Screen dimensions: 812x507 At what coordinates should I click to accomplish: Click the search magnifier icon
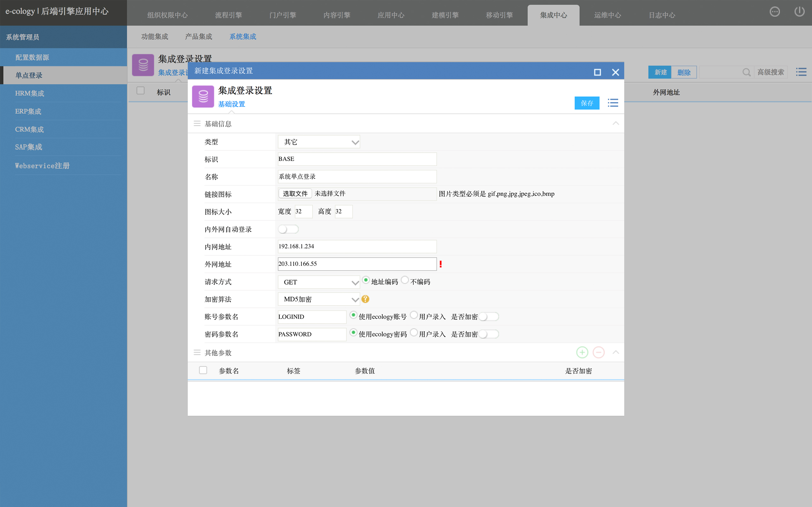coord(746,72)
